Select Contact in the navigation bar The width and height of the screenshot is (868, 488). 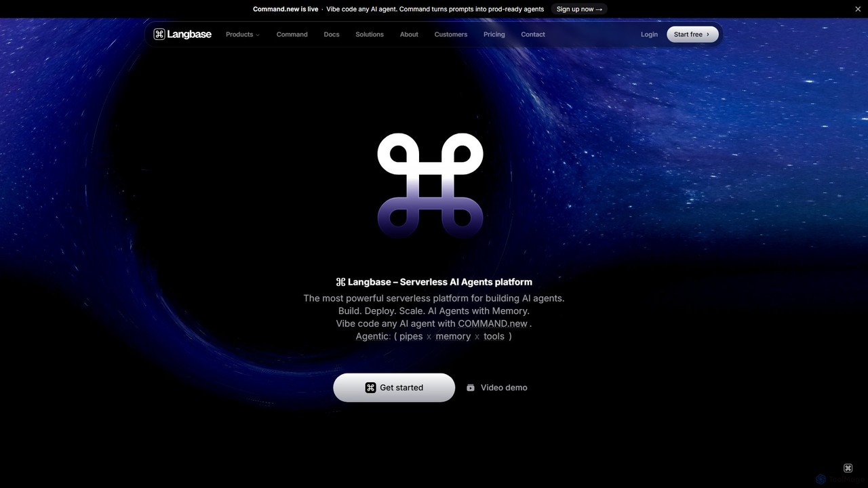pos(533,35)
